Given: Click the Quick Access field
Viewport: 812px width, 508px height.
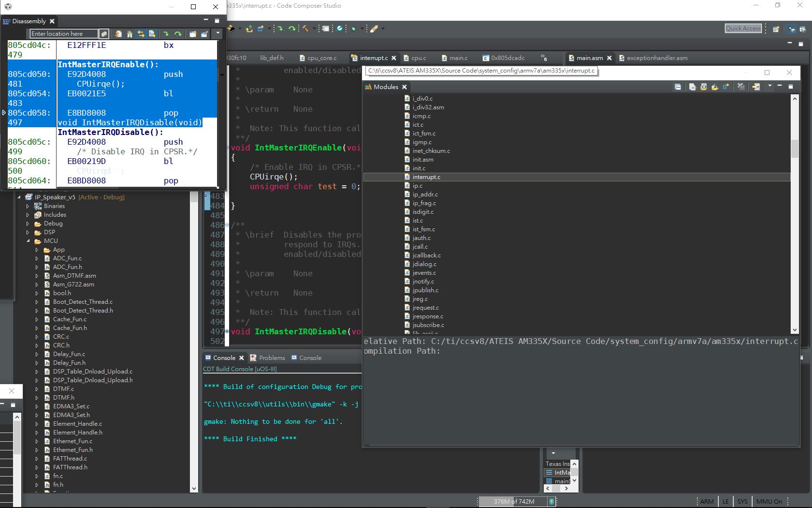Looking at the screenshot, I should coord(743,29).
